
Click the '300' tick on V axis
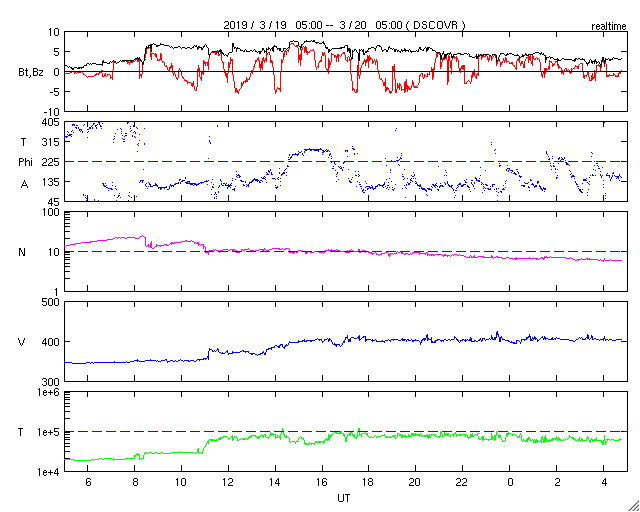coord(51,382)
